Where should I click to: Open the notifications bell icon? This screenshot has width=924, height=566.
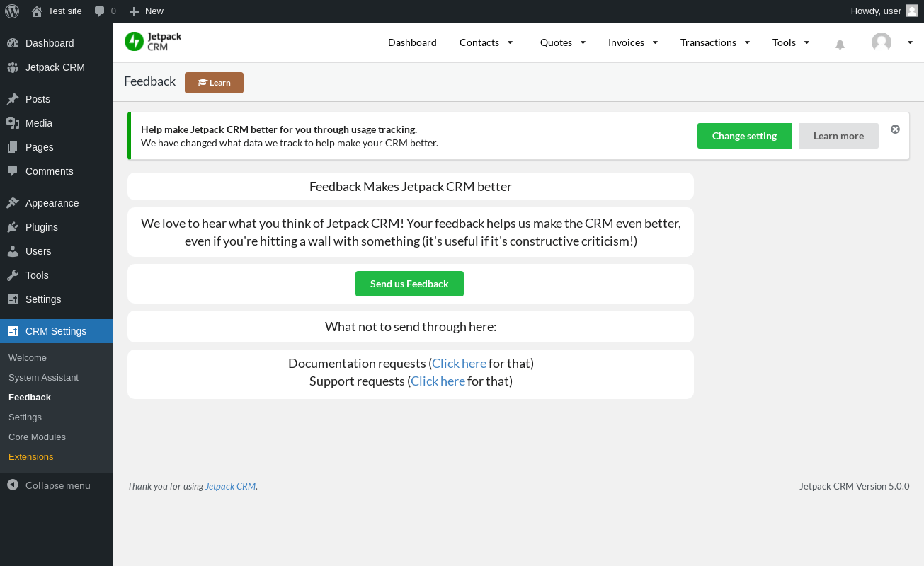click(840, 45)
